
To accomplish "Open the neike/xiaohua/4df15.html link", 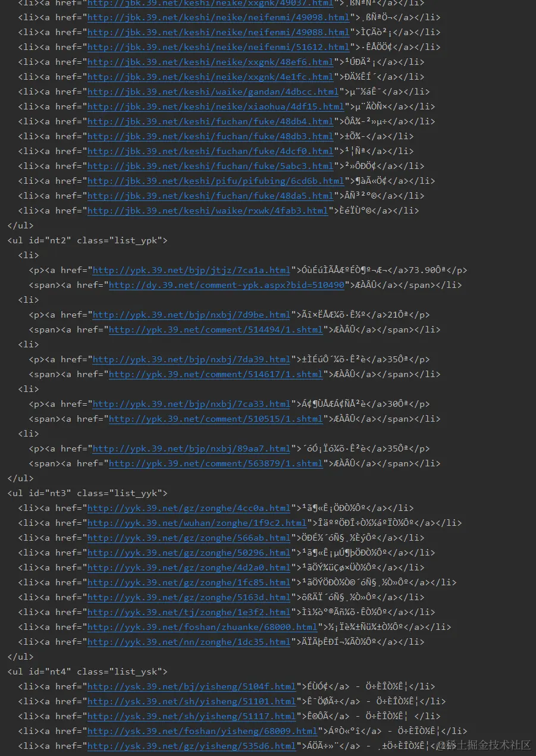I will tap(216, 106).
